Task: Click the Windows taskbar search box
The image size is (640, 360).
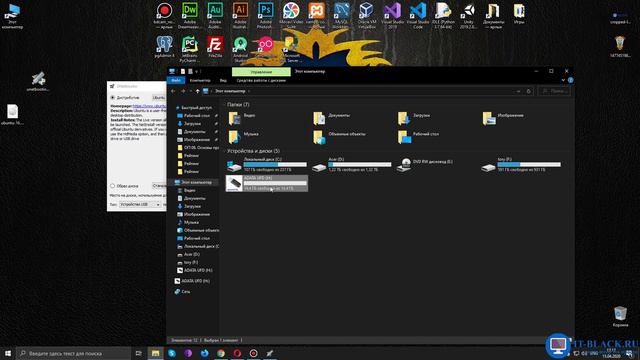Action: [x=73, y=353]
